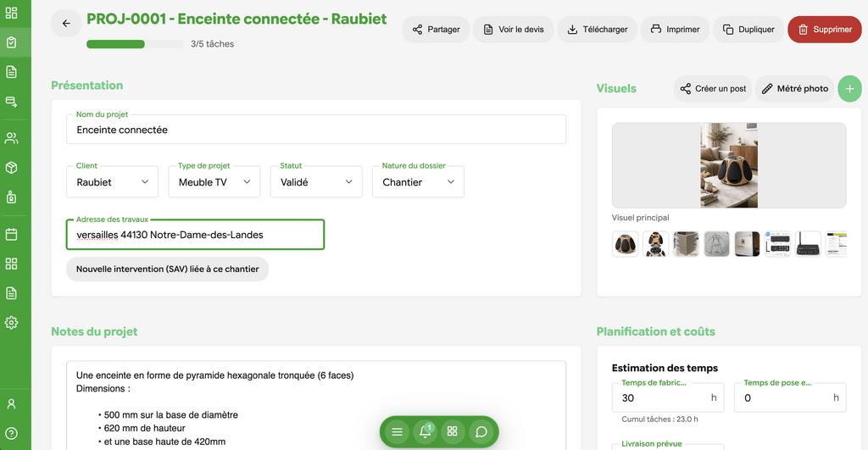The image size is (868, 450).
Task: Click the Métré photo button
Action: [x=794, y=88]
